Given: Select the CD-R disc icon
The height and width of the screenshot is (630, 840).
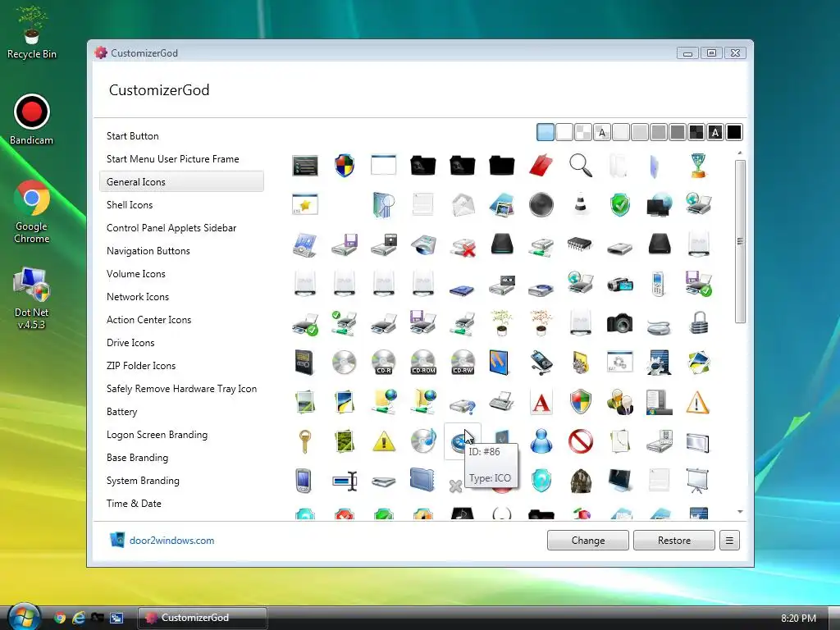Looking at the screenshot, I should coord(384,363).
